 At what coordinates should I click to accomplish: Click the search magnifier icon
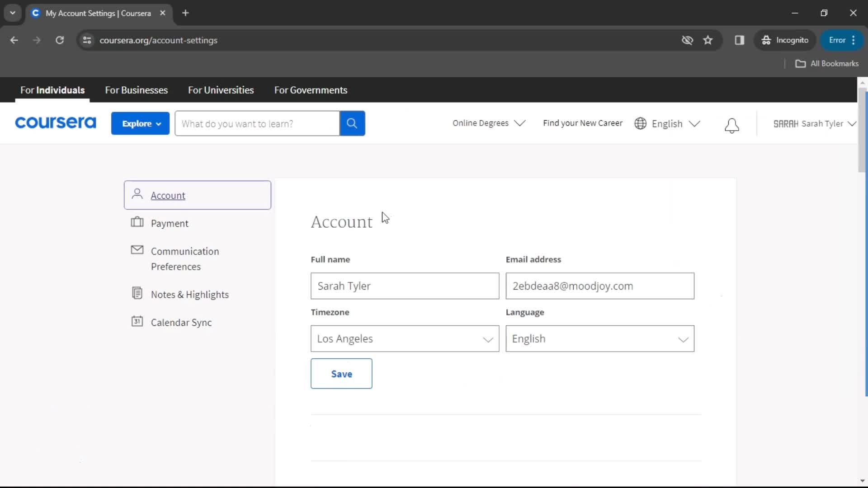(352, 123)
